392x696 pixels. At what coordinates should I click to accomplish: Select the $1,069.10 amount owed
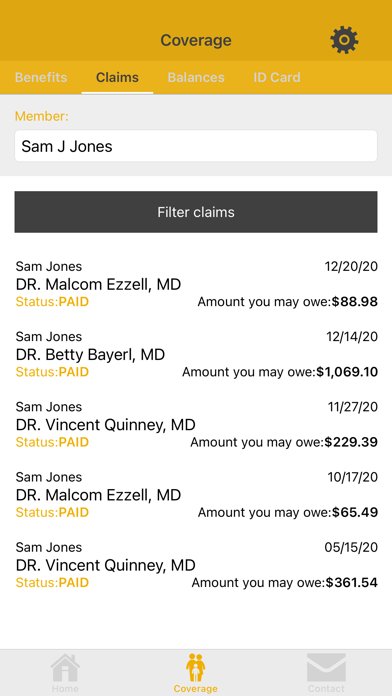(347, 372)
